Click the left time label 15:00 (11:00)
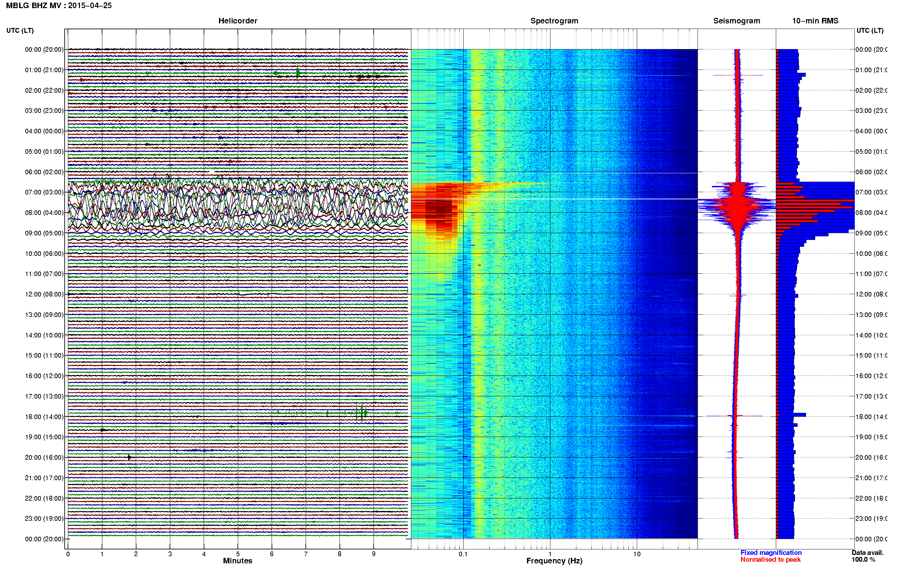The image size is (924, 578). (x=44, y=356)
